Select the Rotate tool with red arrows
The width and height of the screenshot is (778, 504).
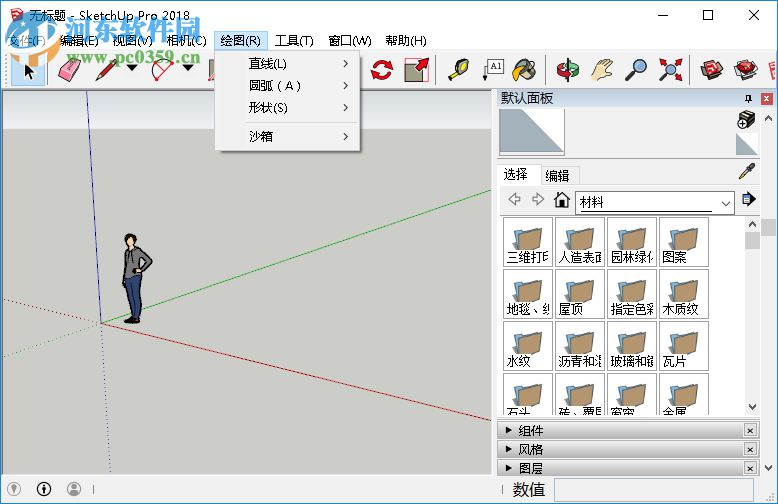(x=382, y=70)
